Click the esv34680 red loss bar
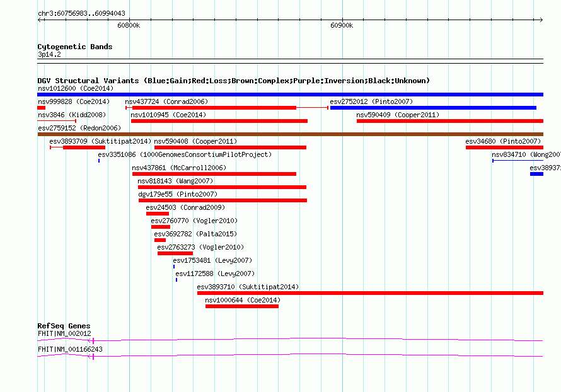Viewport: 561px width, 392px height. pyautogui.click(x=504, y=147)
